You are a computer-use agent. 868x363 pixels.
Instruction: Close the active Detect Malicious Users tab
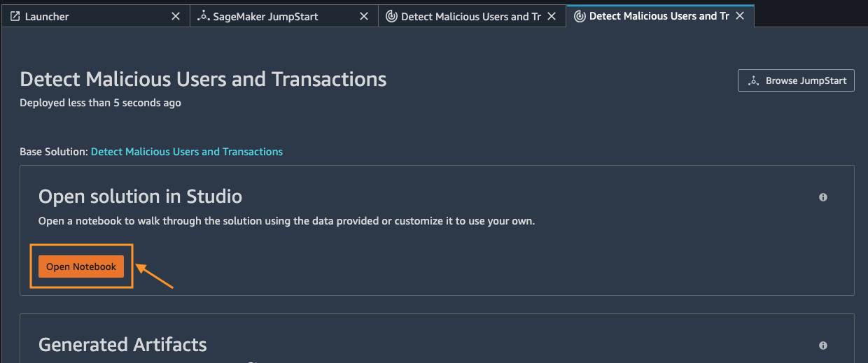coord(741,16)
